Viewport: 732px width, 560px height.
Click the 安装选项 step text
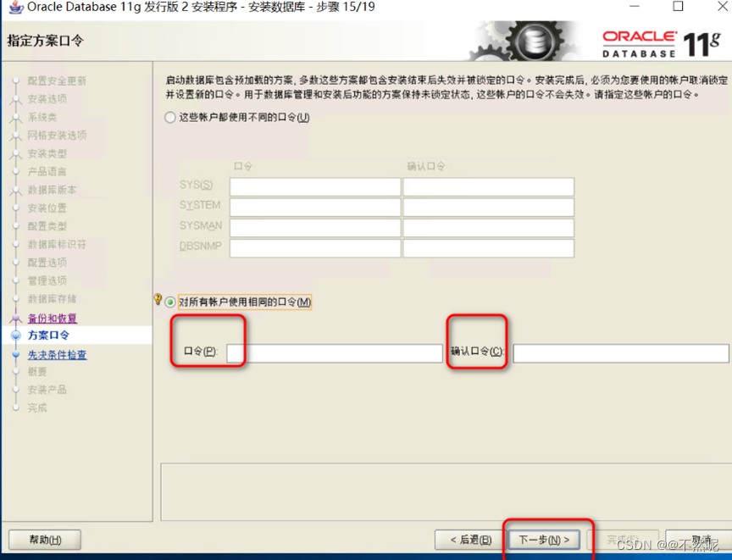coord(47,99)
